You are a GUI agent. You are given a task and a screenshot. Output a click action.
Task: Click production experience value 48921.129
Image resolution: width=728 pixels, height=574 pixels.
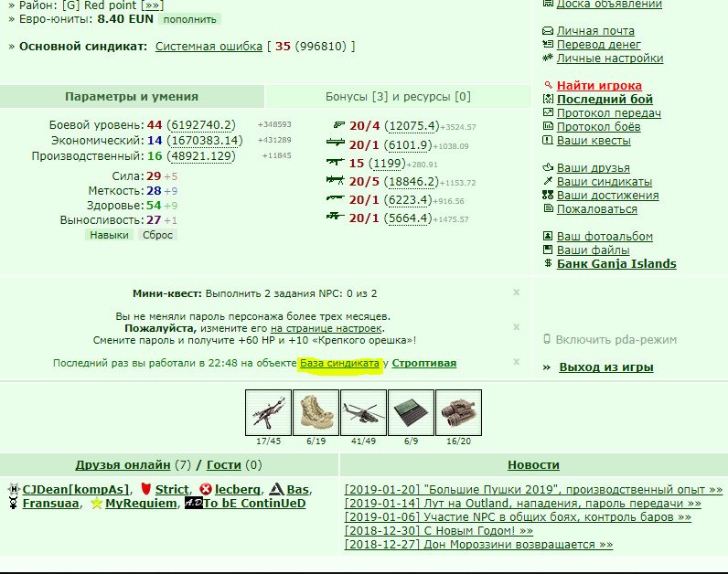click(201, 156)
